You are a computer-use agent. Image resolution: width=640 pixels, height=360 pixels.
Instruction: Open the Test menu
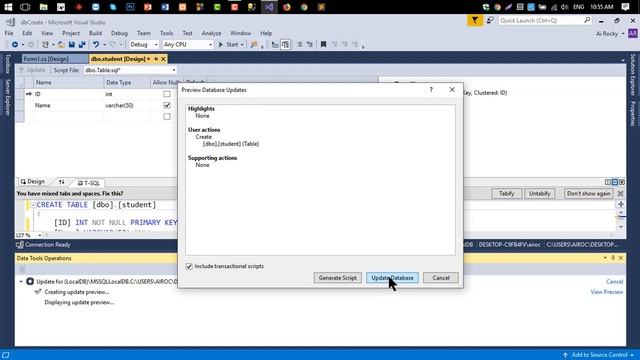(187, 33)
